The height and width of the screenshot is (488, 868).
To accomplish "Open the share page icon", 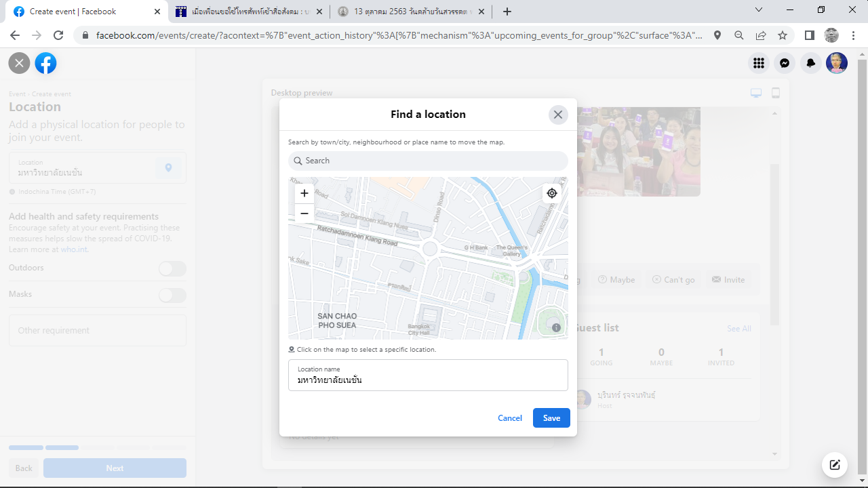I will tap(761, 35).
